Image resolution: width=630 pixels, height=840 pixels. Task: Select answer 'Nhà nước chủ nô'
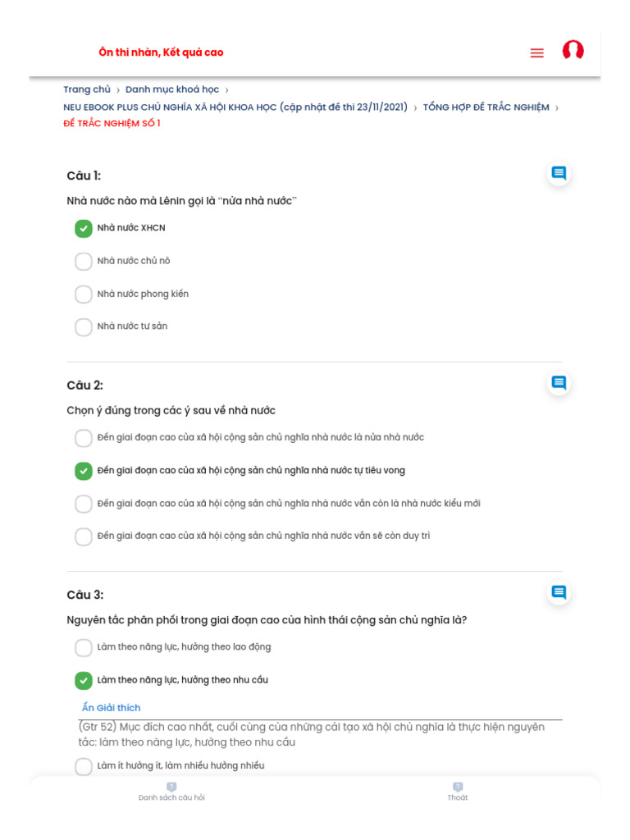coord(84,262)
